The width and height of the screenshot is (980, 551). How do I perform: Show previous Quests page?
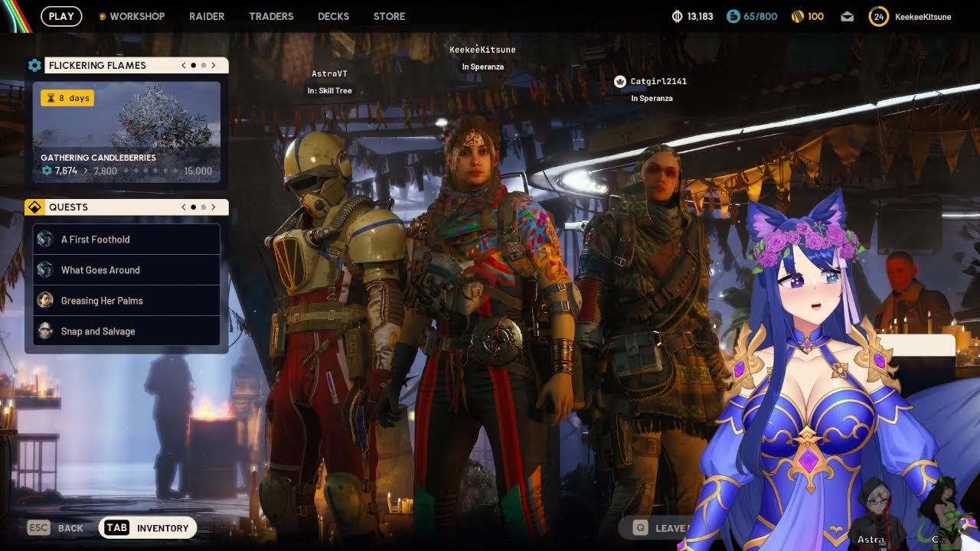(x=184, y=207)
